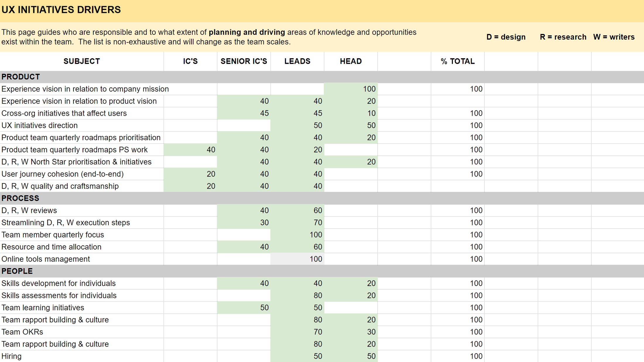
Task: Select the PROCESS section header row
Action: (20, 198)
